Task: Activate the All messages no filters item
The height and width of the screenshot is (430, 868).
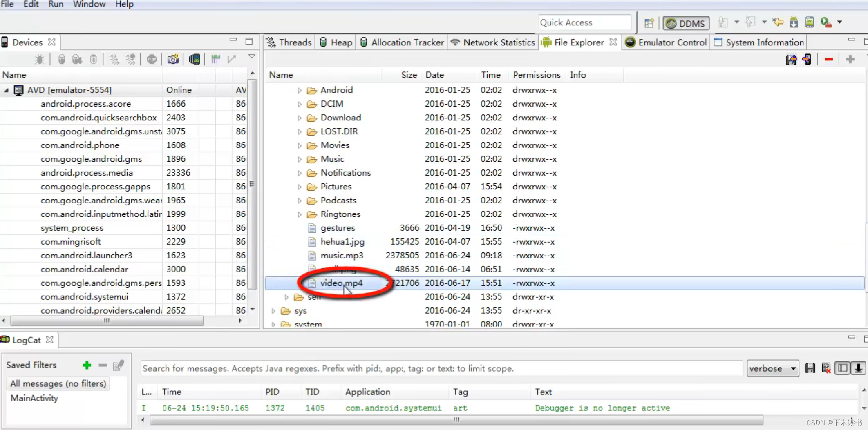Action: [x=58, y=383]
